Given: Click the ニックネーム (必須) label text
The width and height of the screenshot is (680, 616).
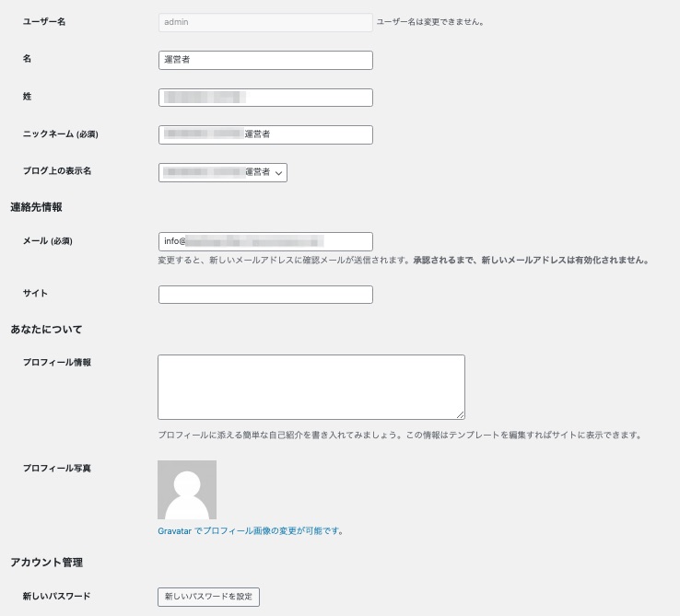Looking at the screenshot, I should click(61, 134).
